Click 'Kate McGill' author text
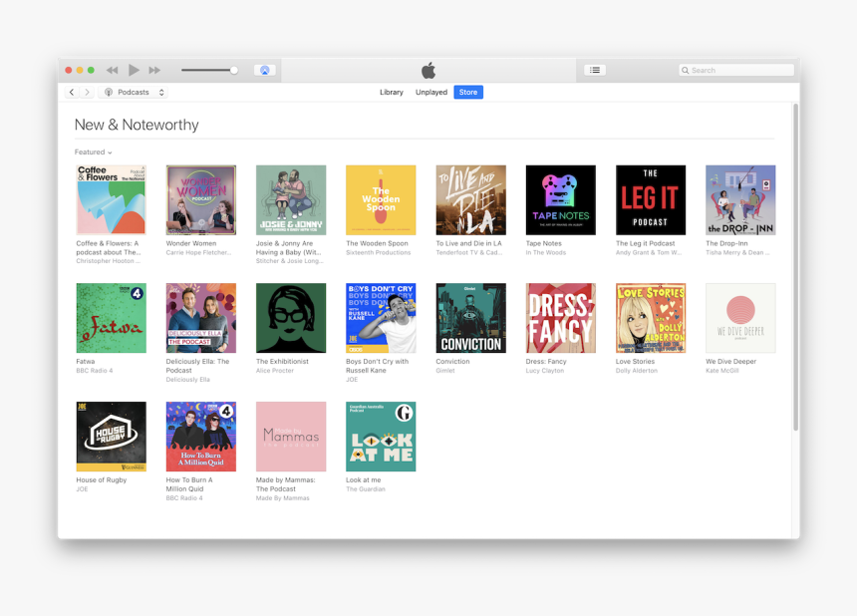The image size is (857, 616). tap(722, 371)
